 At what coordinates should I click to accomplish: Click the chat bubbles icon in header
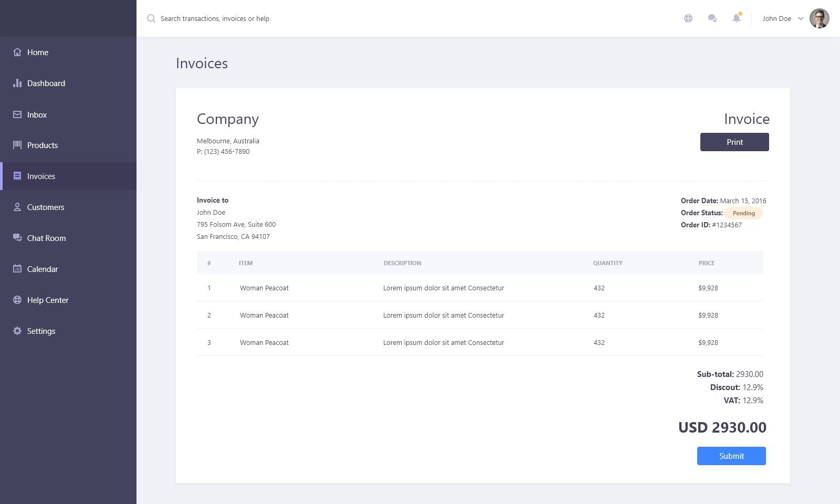point(712,18)
